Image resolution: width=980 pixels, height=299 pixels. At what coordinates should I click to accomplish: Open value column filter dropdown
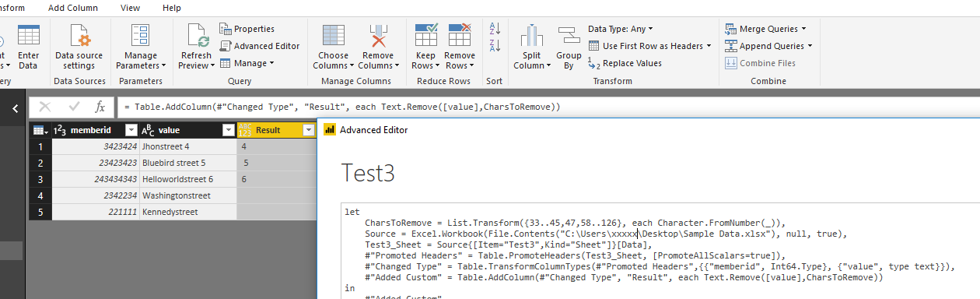tap(228, 130)
